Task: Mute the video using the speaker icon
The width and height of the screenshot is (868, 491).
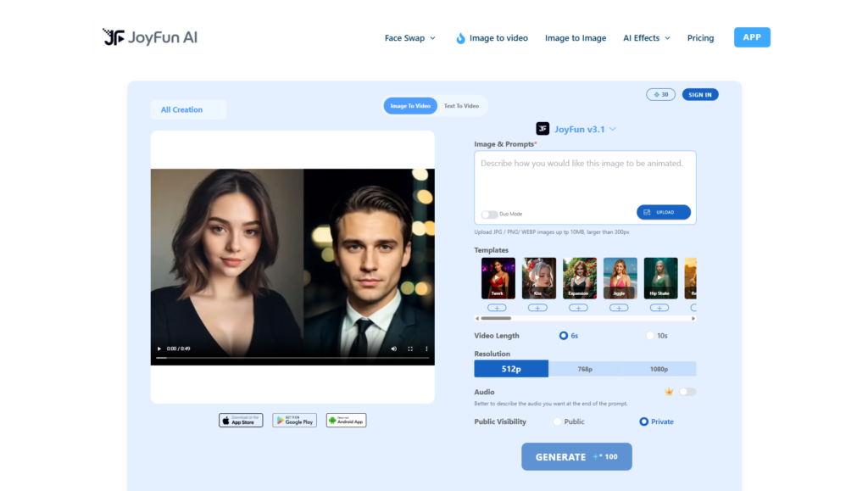Action: (393, 349)
